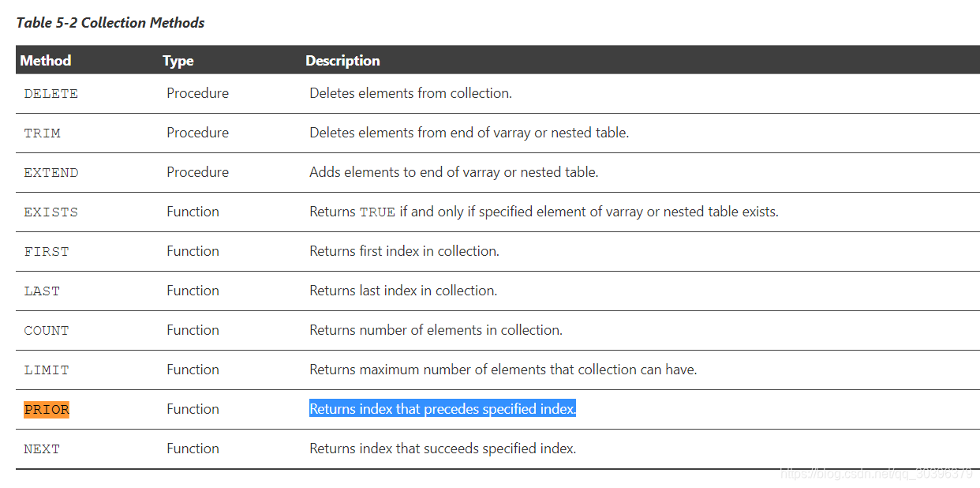
Task: Click the NEXT method name
Action: pos(42,449)
